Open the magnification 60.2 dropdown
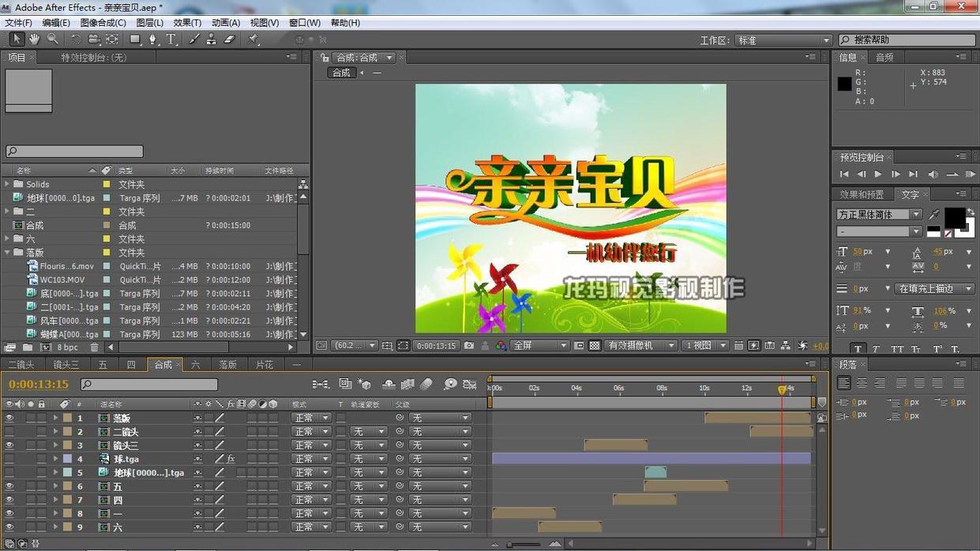Image resolution: width=980 pixels, height=551 pixels. click(x=355, y=346)
